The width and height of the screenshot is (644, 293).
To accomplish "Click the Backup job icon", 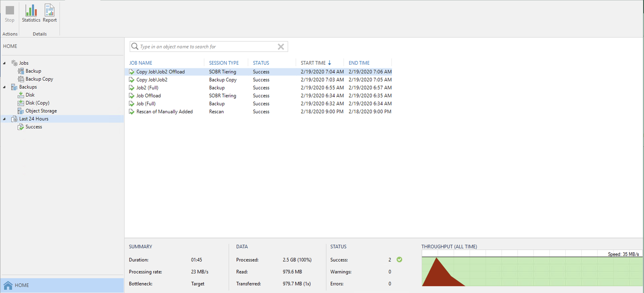I will pyautogui.click(x=21, y=71).
